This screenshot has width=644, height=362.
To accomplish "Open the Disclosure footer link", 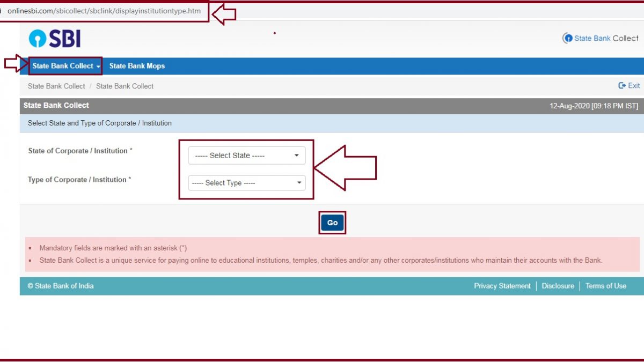I will tap(558, 286).
